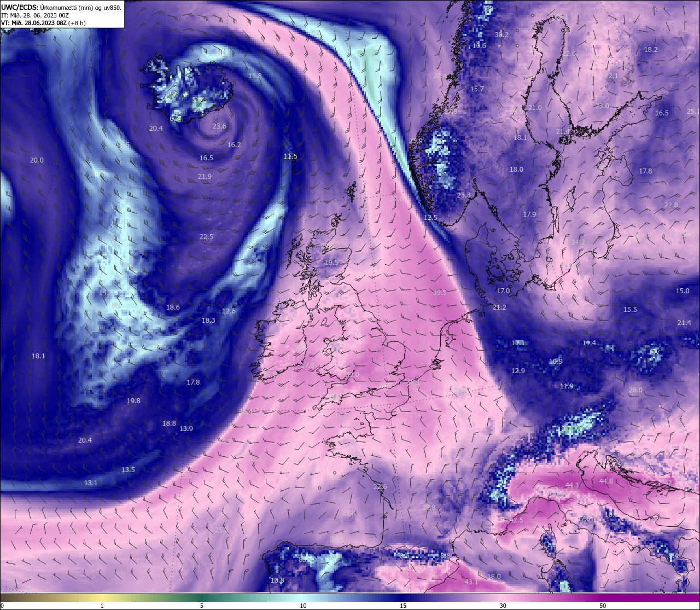Click the value 25.1 at the right edge
Viewport: 700px width, 610px height.
(693, 112)
